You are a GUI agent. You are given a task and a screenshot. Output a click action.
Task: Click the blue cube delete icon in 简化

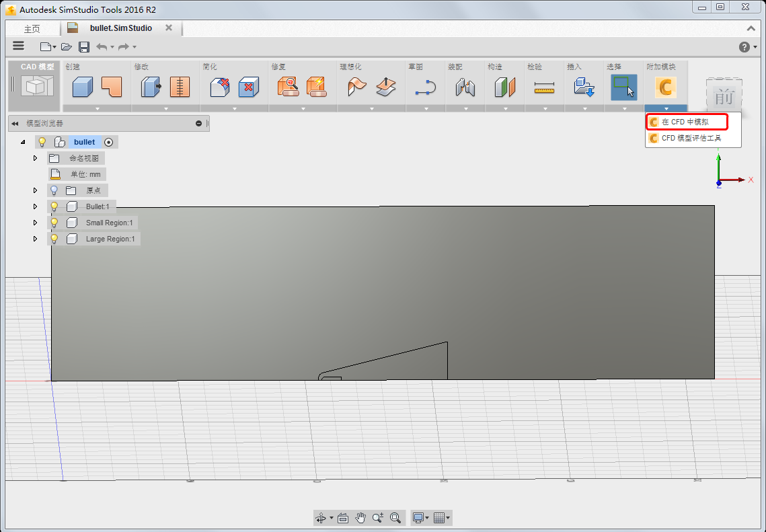pyautogui.click(x=249, y=87)
